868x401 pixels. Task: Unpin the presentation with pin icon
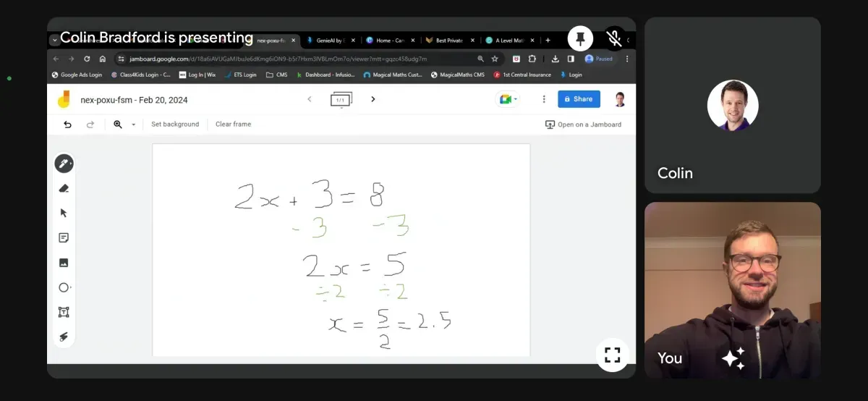point(580,38)
